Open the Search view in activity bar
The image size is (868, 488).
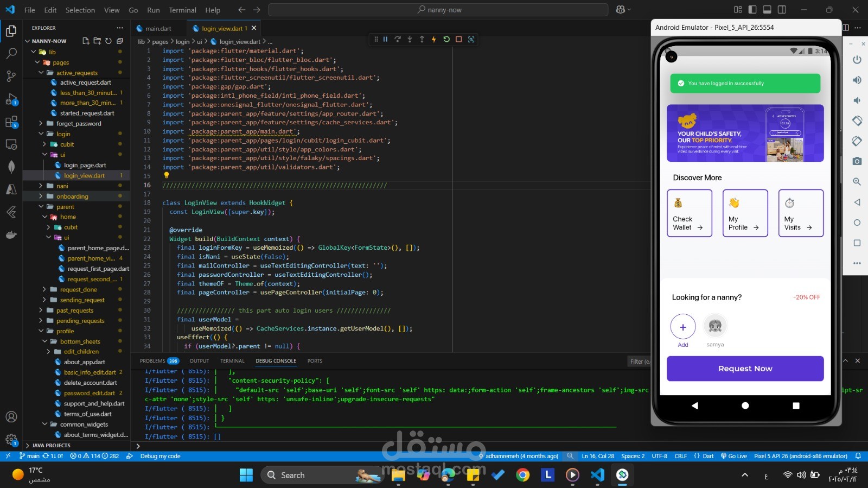11,53
